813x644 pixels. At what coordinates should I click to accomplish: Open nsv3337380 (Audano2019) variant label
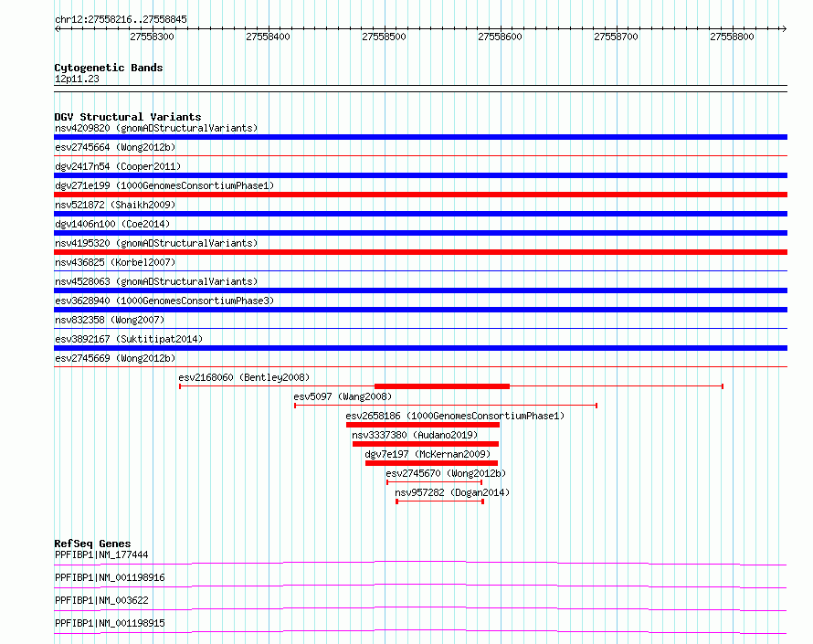(415, 435)
